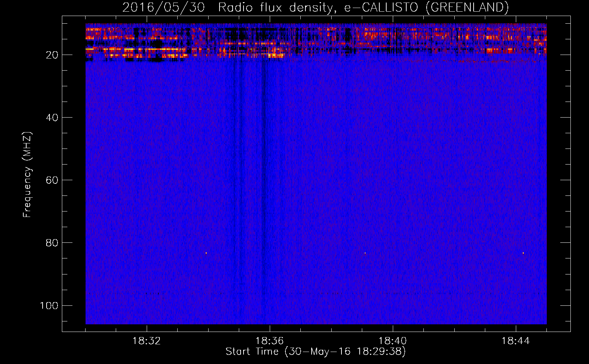Click the 20 MHz frequency tick label
This screenshot has height=364, width=589.
52,55
